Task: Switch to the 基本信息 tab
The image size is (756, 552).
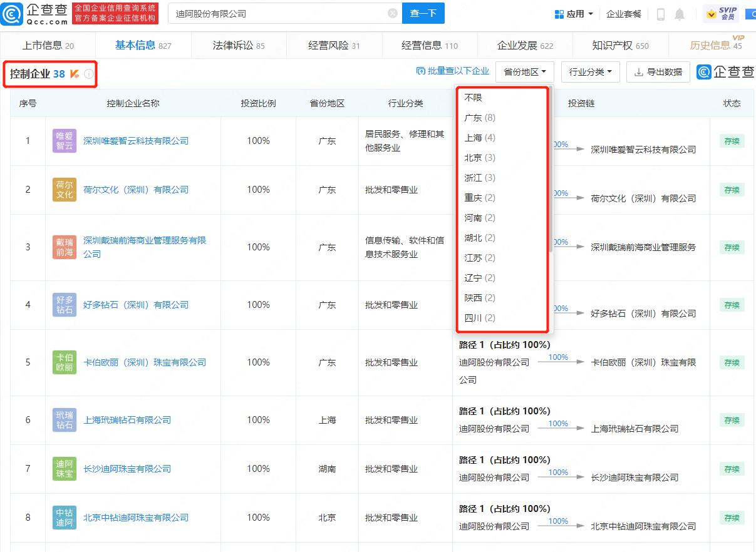Action: tap(143, 45)
